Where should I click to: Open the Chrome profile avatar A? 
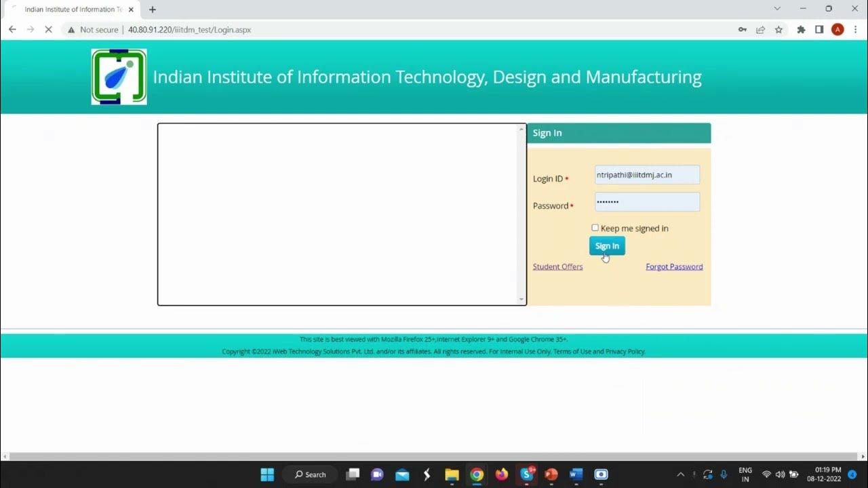point(837,30)
